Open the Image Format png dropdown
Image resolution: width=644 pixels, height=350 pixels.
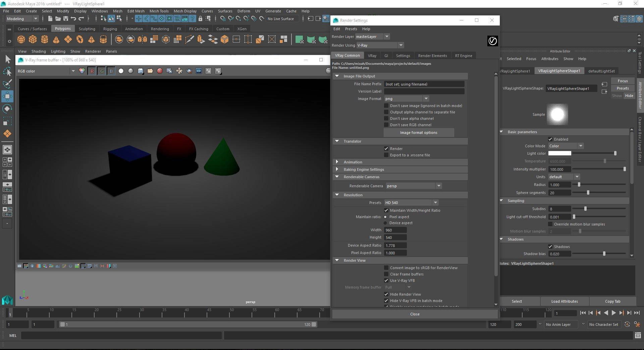click(407, 99)
